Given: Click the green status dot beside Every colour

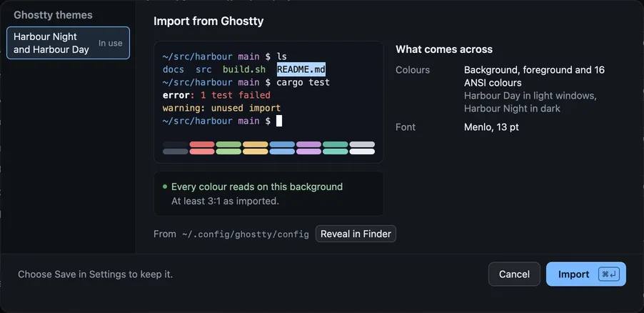Looking at the screenshot, I should pos(165,187).
